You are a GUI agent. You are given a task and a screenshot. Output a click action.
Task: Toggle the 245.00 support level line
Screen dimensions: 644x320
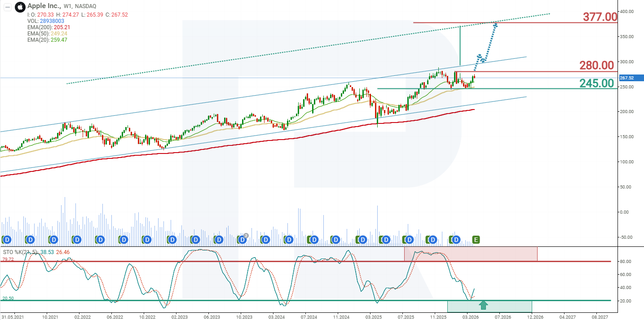click(x=597, y=83)
